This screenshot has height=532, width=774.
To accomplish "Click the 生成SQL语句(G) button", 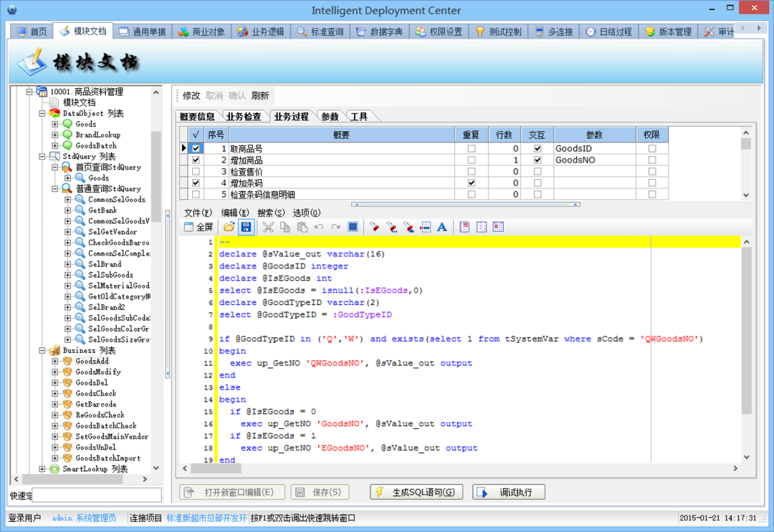I will (x=416, y=492).
